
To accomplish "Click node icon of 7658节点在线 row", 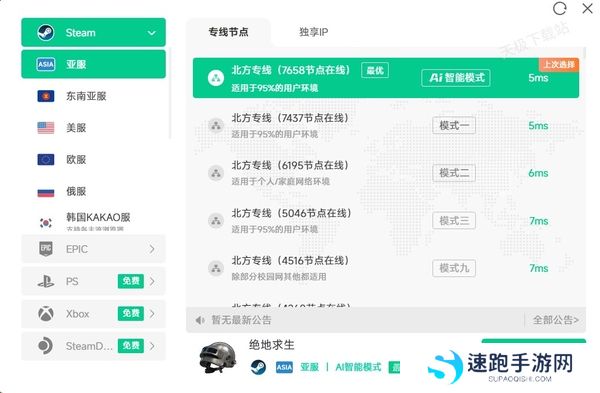I will pyautogui.click(x=216, y=78).
